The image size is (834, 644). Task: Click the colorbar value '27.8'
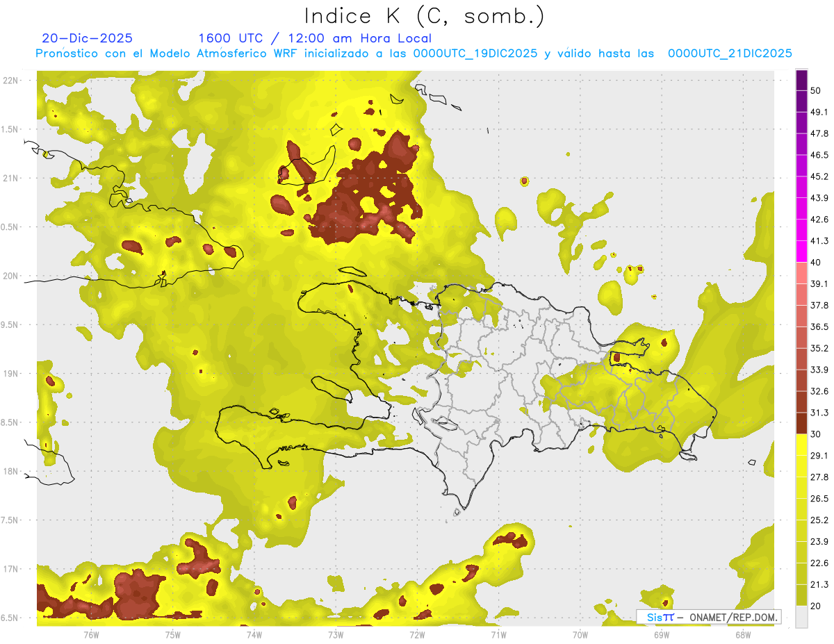click(x=819, y=477)
